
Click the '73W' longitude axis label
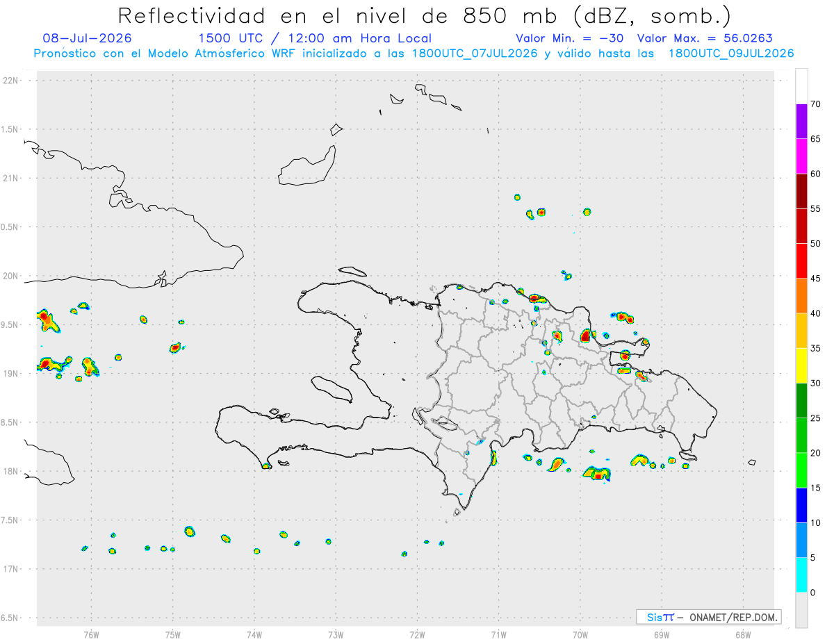click(x=336, y=634)
